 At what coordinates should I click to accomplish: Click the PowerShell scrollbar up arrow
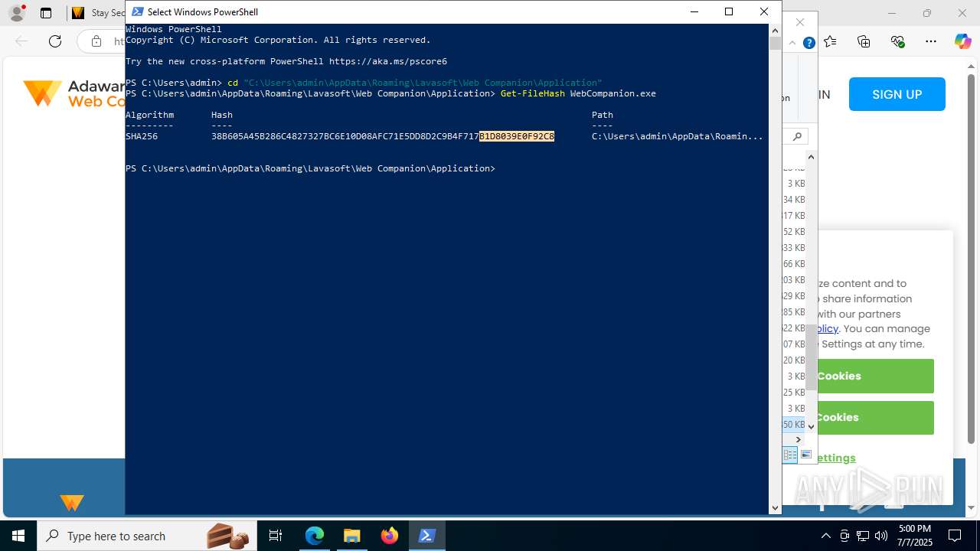775,29
